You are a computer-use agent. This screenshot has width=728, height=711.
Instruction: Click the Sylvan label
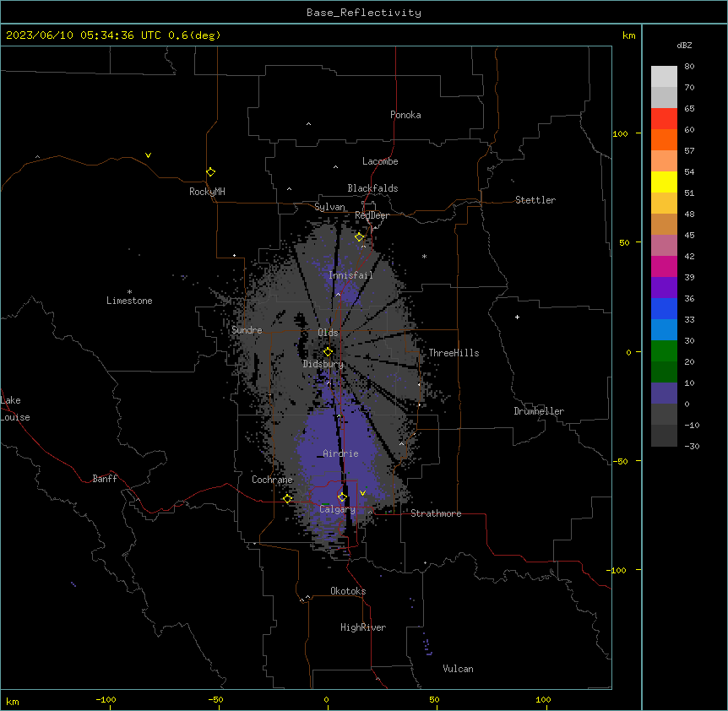click(329, 207)
